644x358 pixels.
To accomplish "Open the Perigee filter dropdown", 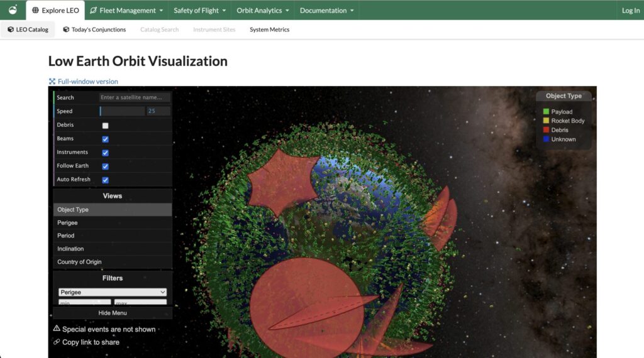I will (113, 292).
